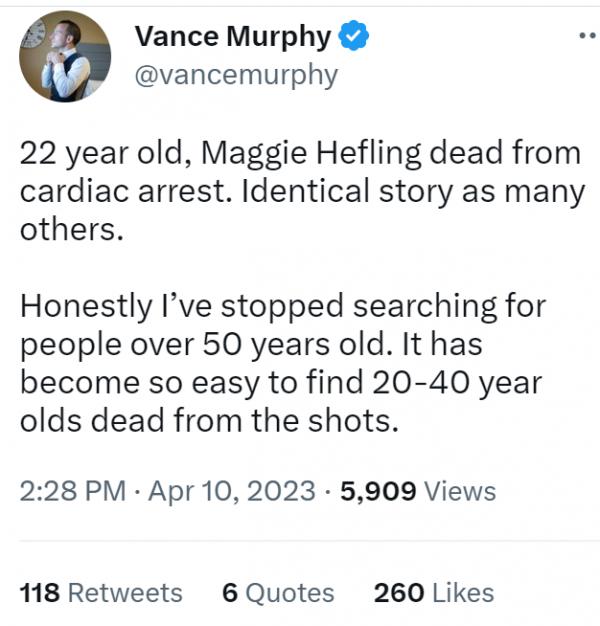Click the Vance Murphy display name
This screenshot has height=626, width=600.
click(232, 37)
